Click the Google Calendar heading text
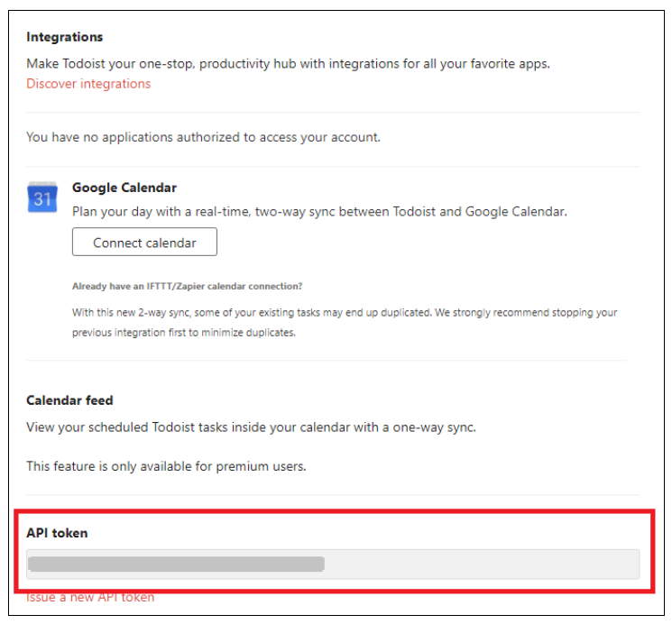Screen dimensions: 672x624 (124, 188)
